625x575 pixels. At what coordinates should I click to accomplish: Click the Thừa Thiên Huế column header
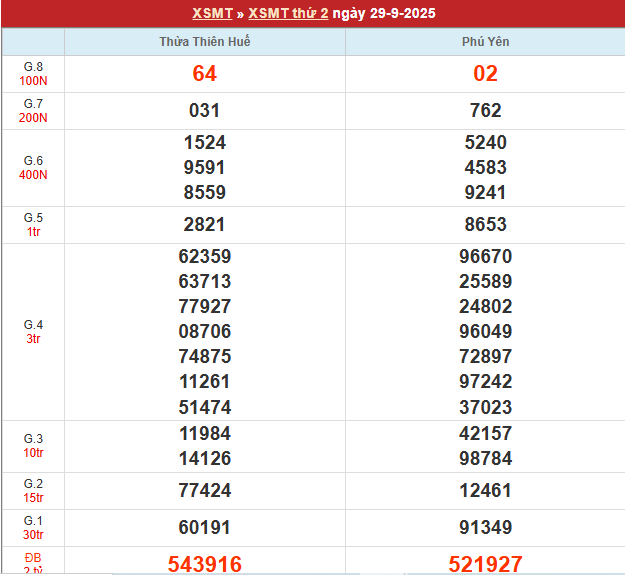click(x=205, y=42)
